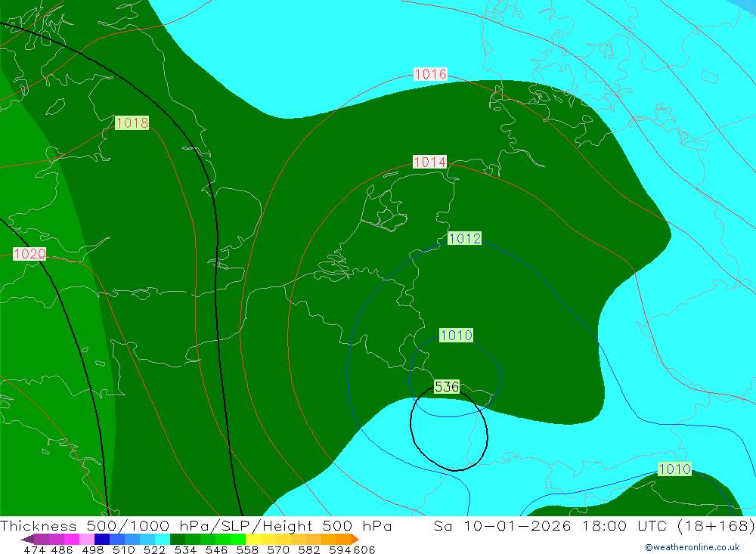Click the legend value 546
Screen dimensions: 756x554
click(216, 549)
